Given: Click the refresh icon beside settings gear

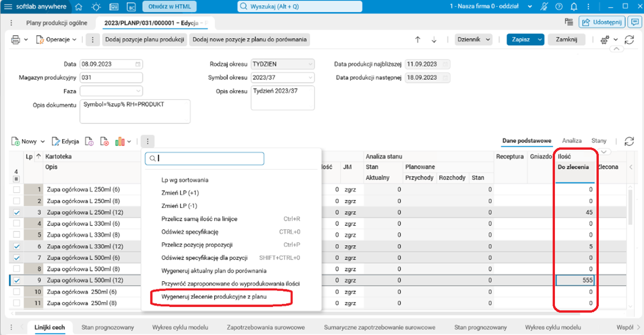Looking at the screenshot, I should (629, 40).
